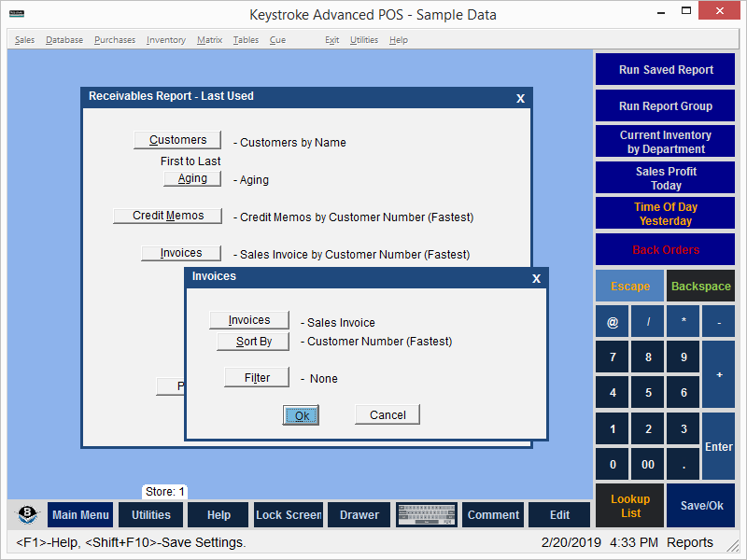This screenshot has width=747, height=560.
Task: Open the Cue menu
Action: (277, 40)
